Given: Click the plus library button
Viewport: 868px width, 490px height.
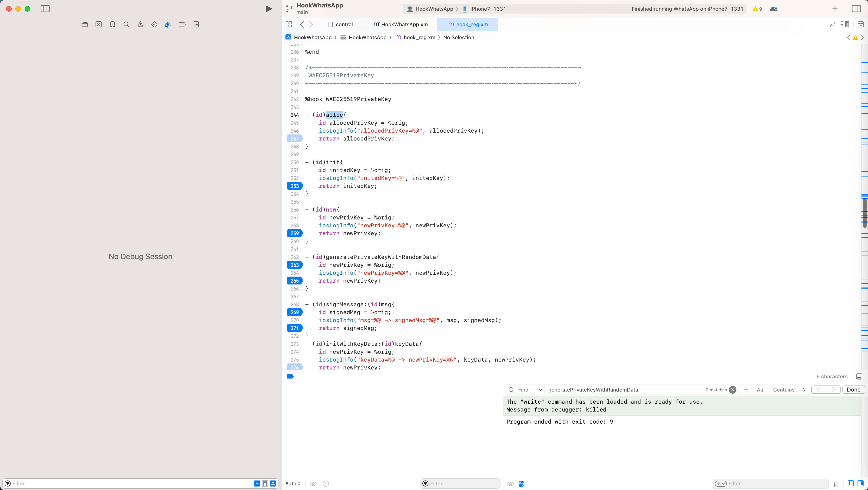Looking at the screenshot, I should pyautogui.click(x=835, y=9).
